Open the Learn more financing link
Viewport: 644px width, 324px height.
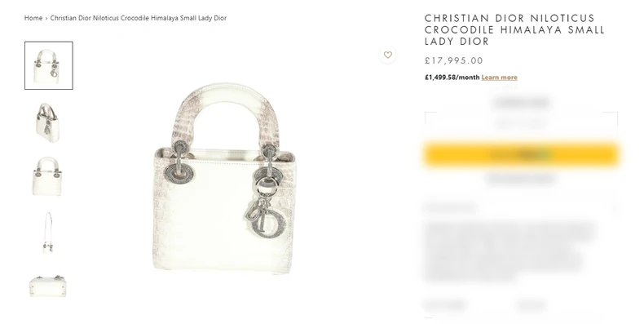pyautogui.click(x=499, y=78)
